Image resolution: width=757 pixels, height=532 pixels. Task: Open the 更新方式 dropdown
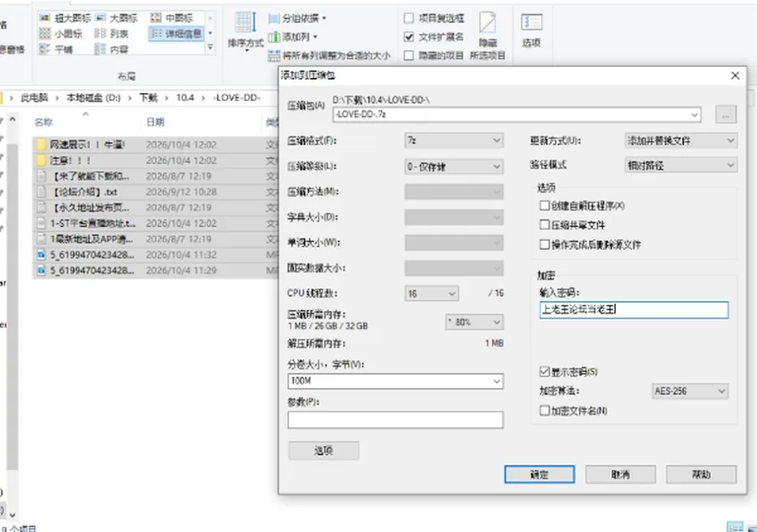(x=681, y=140)
